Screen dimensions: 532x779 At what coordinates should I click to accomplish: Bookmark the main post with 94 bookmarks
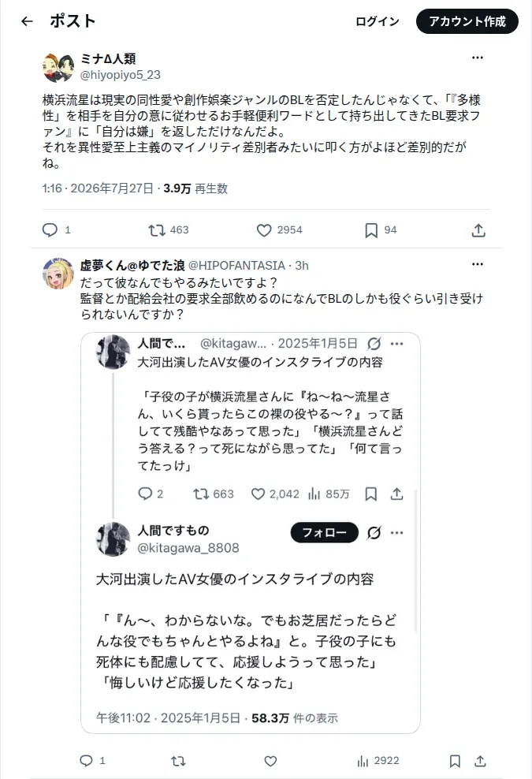(371, 230)
